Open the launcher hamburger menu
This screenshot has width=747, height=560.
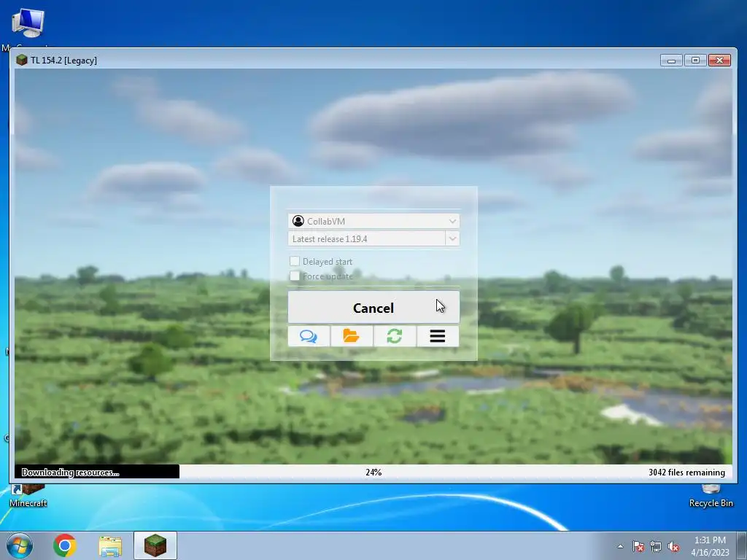438,336
